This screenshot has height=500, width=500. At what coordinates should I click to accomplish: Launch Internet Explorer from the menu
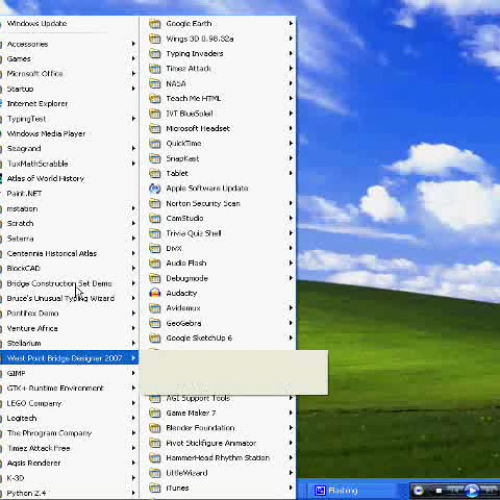(x=69, y=104)
